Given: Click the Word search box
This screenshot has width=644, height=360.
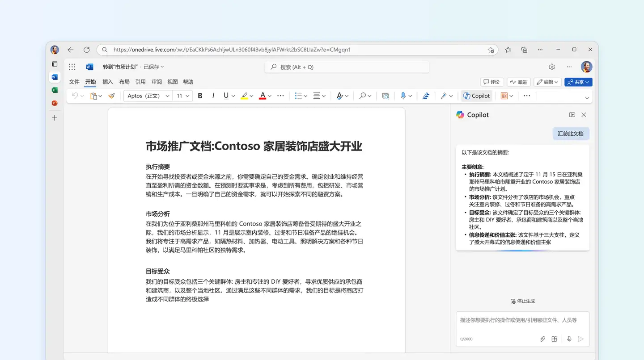Looking at the screenshot, I should 347,67.
